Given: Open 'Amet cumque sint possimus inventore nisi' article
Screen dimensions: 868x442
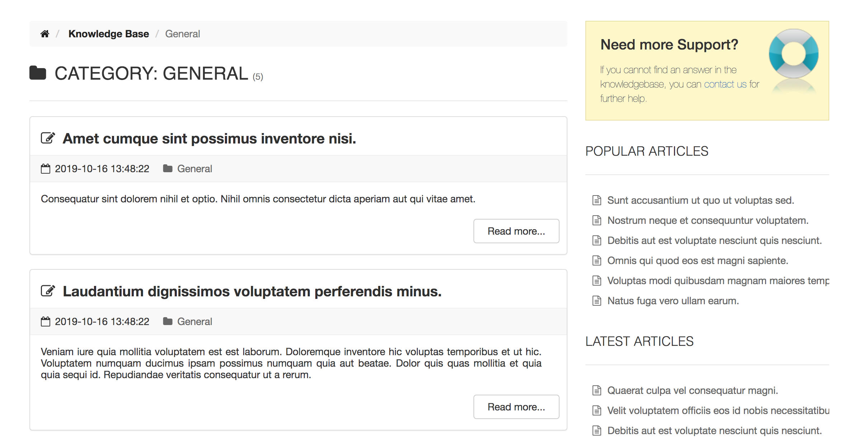Looking at the screenshot, I should point(209,138).
